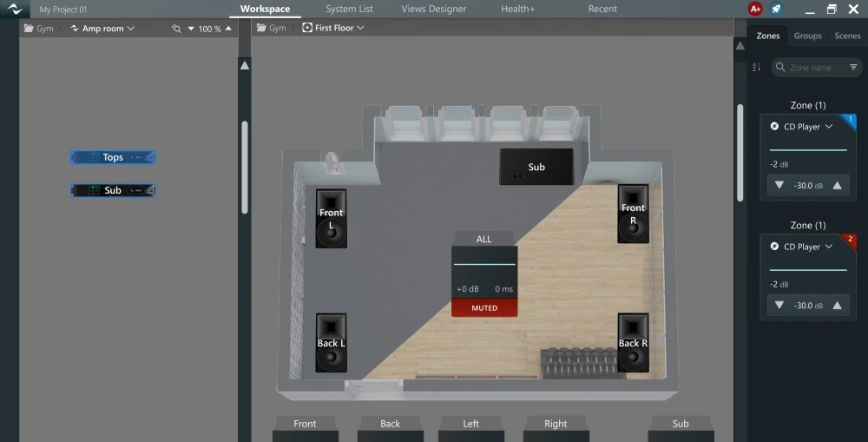
Task: Click the rocket icon in title bar
Action: click(776, 9)
